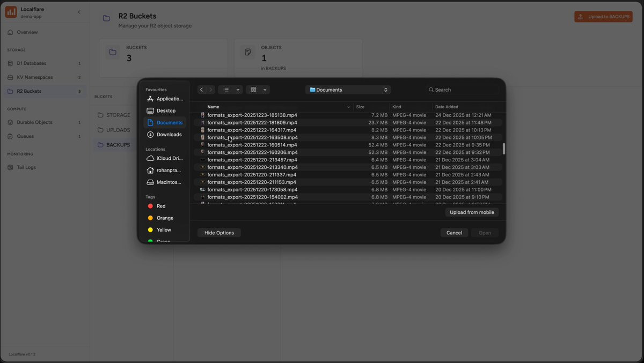Click the Upload to BACKUPS button
Image resolution: width=644 pixels, height=363 pixels.
click(603, 17)
